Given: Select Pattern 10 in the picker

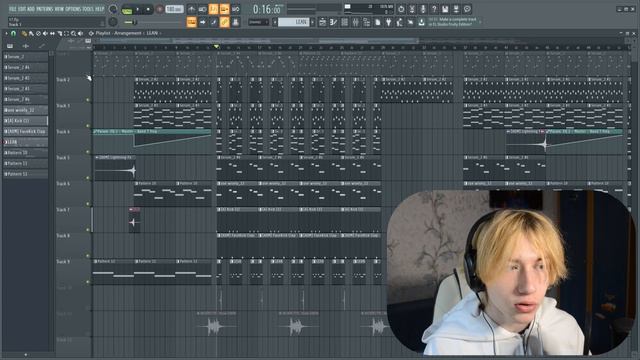Looking at the screenshot, I should 25,153.
